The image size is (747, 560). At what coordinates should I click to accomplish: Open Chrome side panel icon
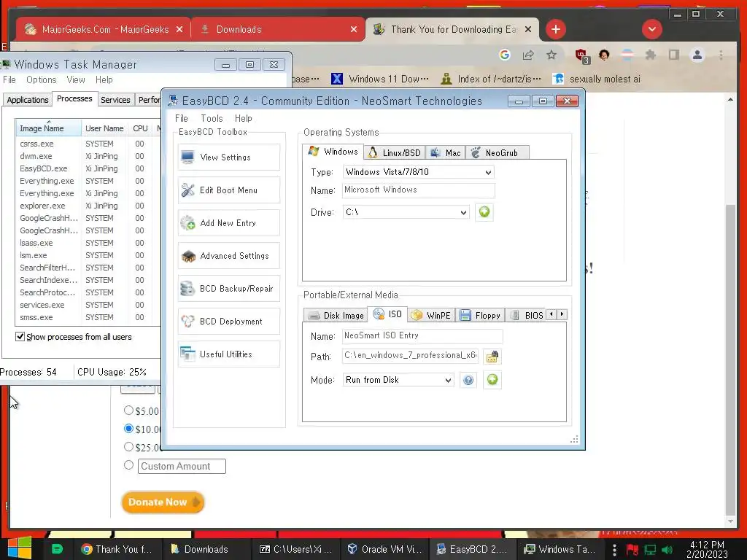click(x=673, y=55)
